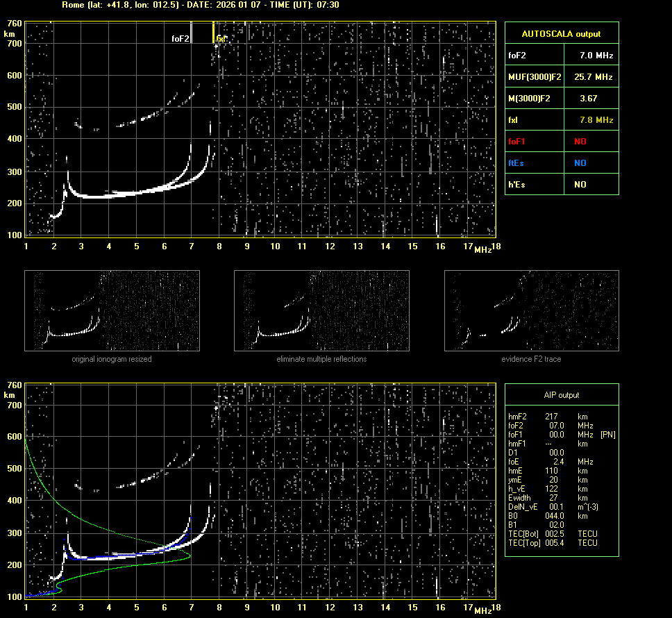Click the blue ftEs label in AUTOSCALA table
672x618 pixels.
pyautogui.click(x=517, y=163)
